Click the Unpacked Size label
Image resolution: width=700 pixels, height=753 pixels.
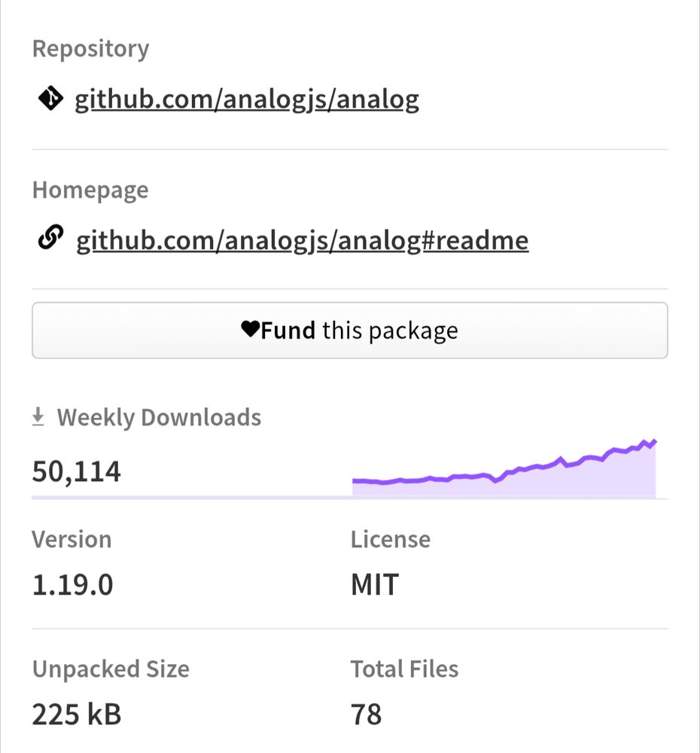[x=111, y=669]
